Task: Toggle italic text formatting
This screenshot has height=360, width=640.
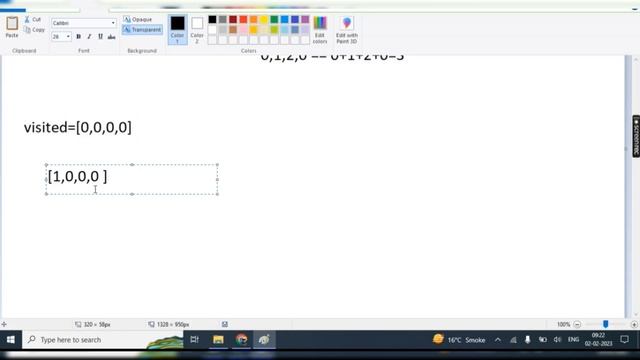Action: [x=89, y=37]
